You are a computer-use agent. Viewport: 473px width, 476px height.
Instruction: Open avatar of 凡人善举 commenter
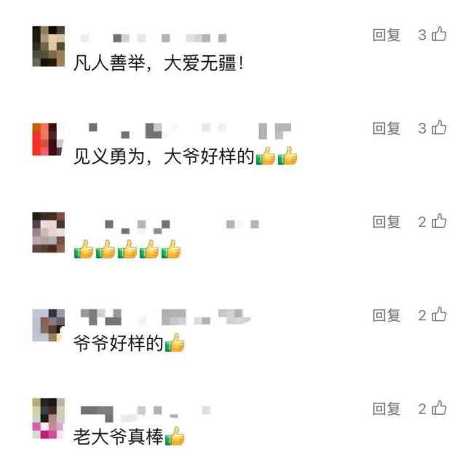pyautogui.click(x=49, y=46)
